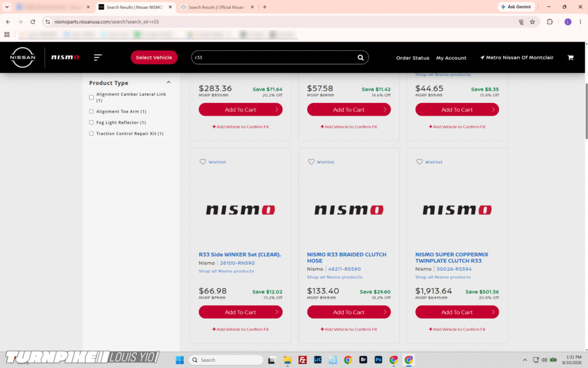Go back with the browser back arrow
The image size is (588, 368).
click(x=8, y=22)
